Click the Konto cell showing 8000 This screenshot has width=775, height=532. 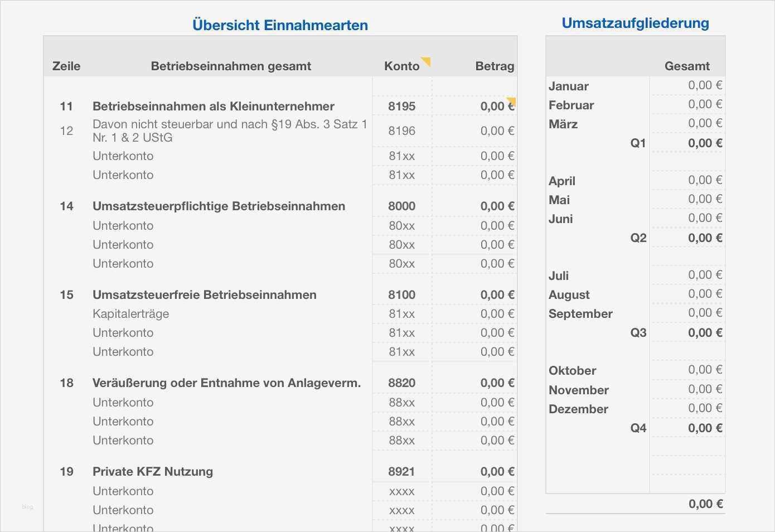click(401, 206)
